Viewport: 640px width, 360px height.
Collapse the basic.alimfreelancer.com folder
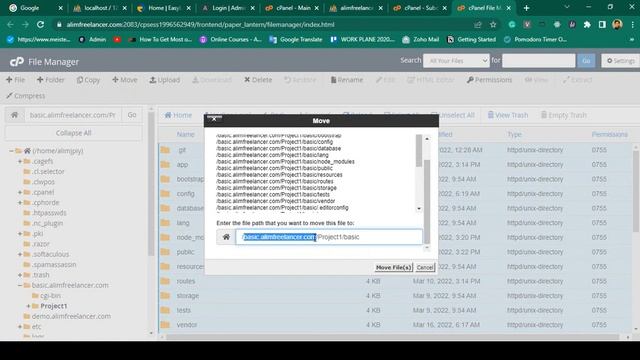pos(20,285)
